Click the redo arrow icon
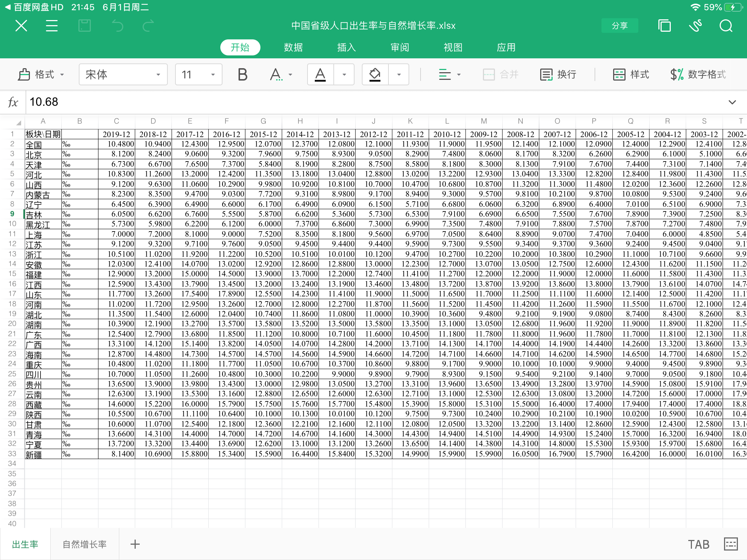Screen dimensions: 747x560 (x=148, y=26)
